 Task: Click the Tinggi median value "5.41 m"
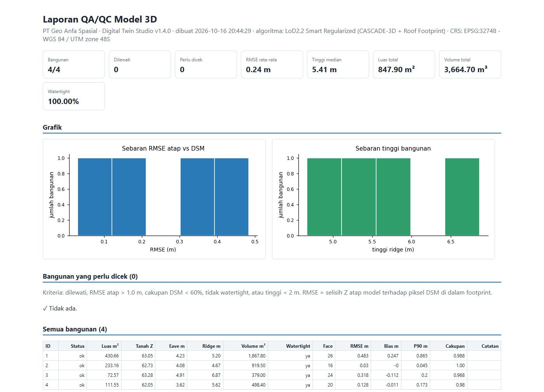pos(324,70)
